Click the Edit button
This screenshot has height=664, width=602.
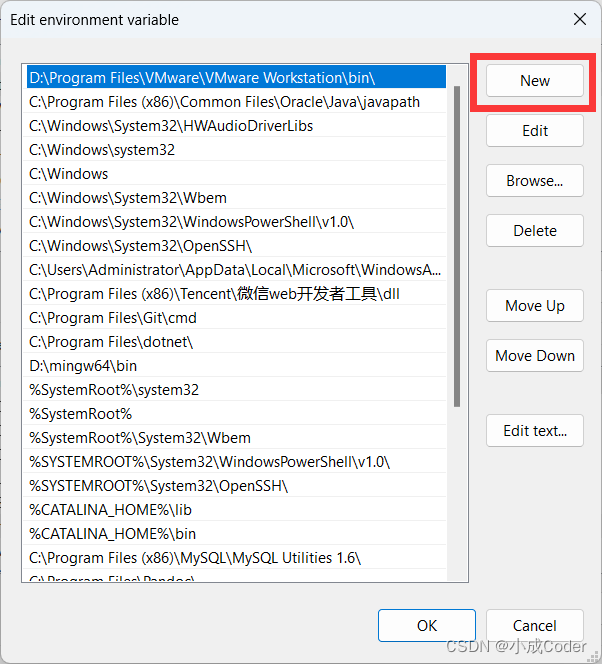click(x=535, y=131)
